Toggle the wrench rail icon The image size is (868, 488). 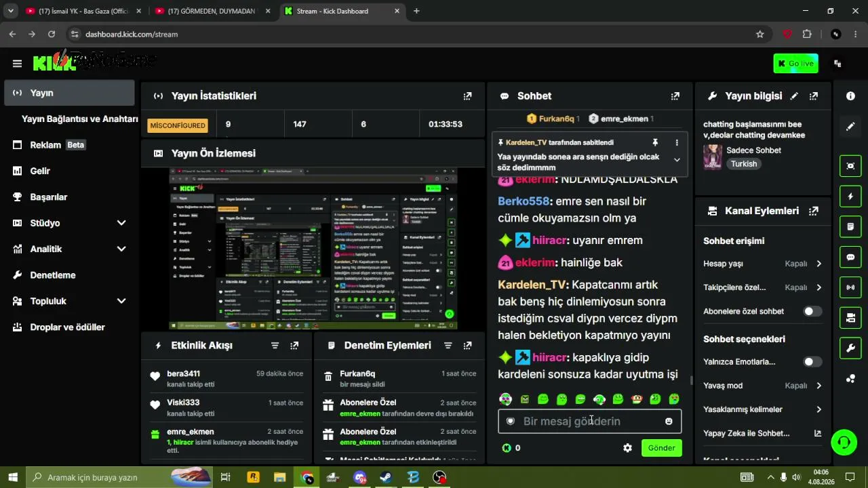coord(850,348)
